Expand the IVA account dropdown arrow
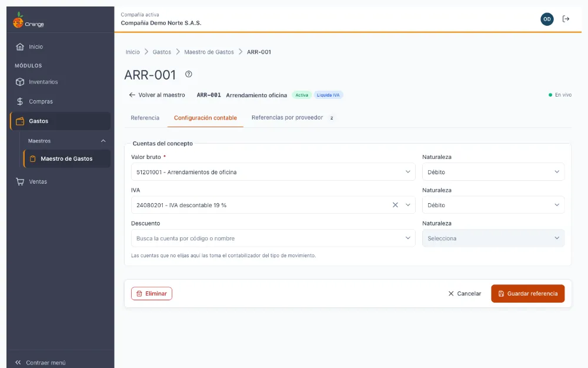 [408, 205]
